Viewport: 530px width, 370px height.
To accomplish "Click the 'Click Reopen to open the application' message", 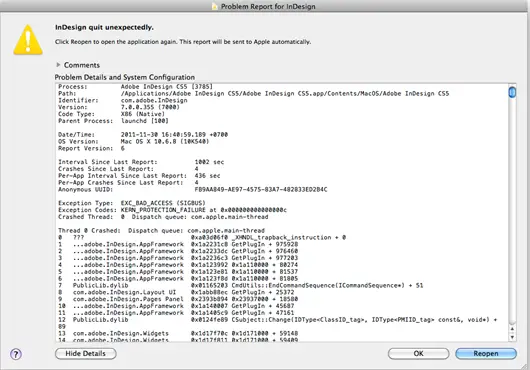I will (x=183, y=42).
